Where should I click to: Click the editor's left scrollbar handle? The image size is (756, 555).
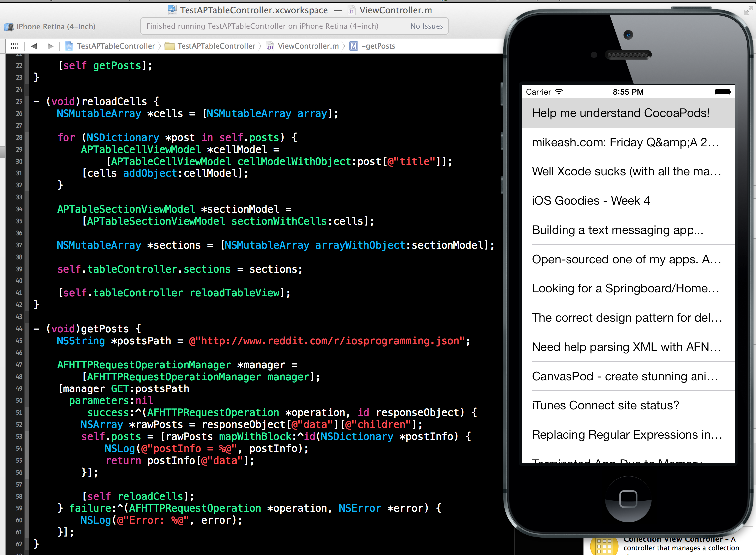click(2, 152)
